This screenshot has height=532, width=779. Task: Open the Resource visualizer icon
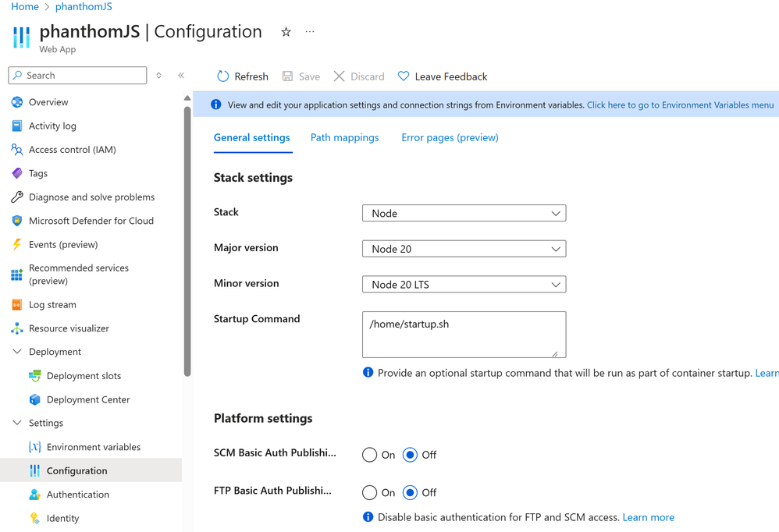point(17,328)
